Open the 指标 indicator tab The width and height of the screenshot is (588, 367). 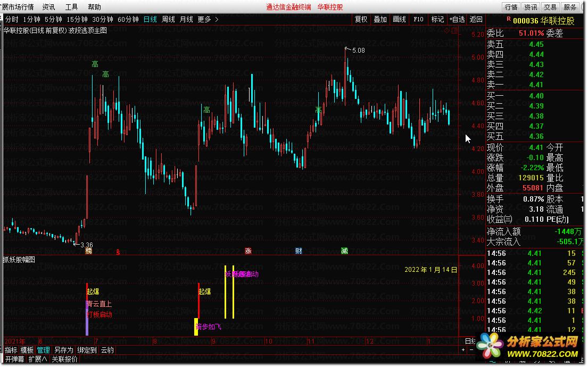coord(11,350)
